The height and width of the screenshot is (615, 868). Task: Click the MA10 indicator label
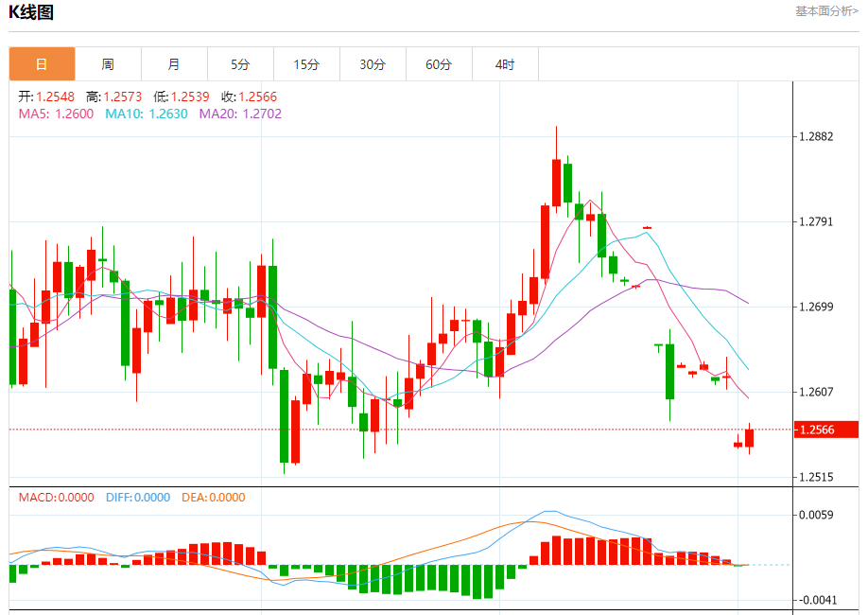(x=147, y=114)
